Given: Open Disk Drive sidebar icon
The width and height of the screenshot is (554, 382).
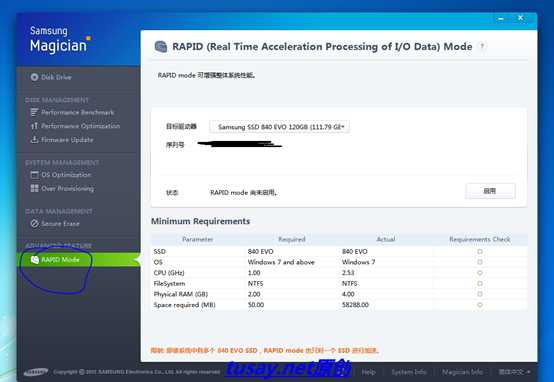Looking at the screenshot, I should (34, 77).
